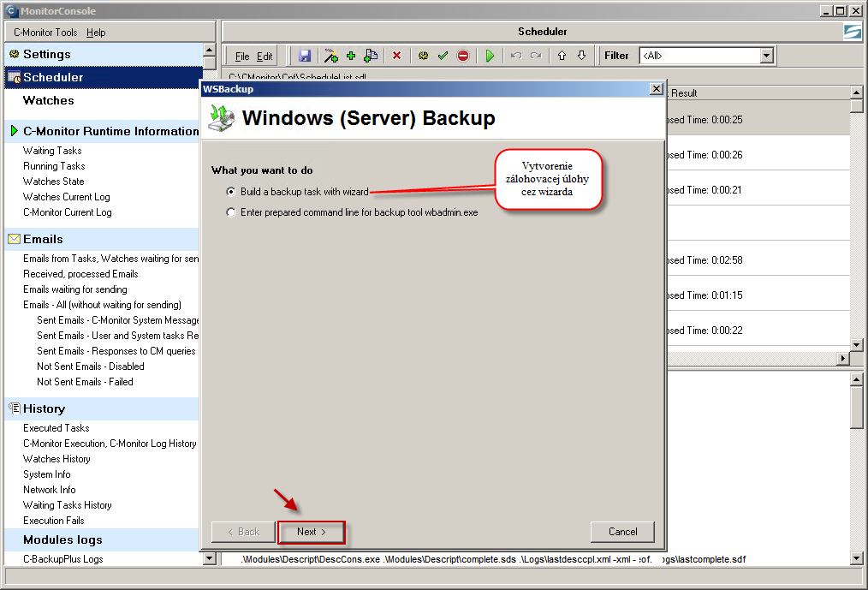
Task: Open C-Monitor Execution, C-Monitor Log History
Action: point(110,444)
